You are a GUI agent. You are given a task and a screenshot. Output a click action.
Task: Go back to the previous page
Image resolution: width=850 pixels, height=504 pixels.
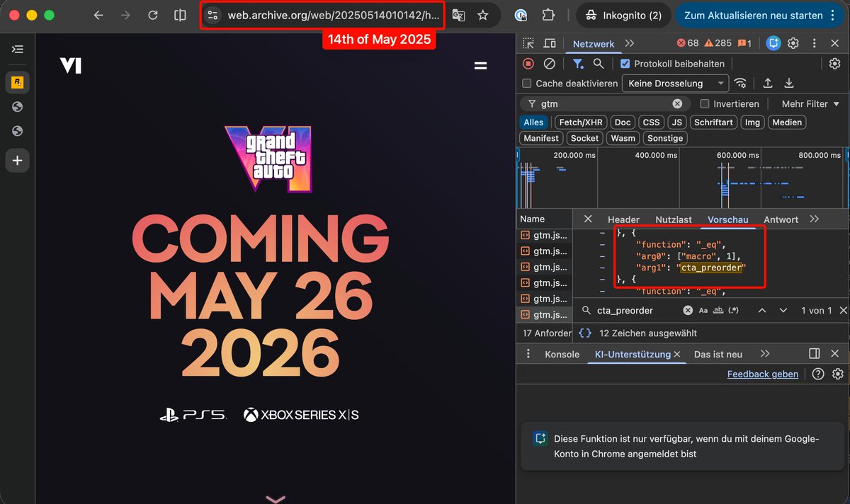pyautogui.click(x=98, y=15)
